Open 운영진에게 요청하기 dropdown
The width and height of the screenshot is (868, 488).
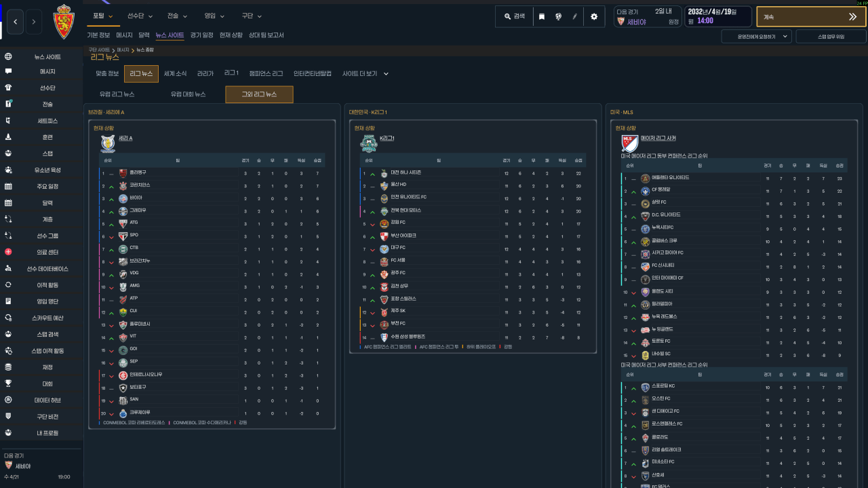point(756,36)
